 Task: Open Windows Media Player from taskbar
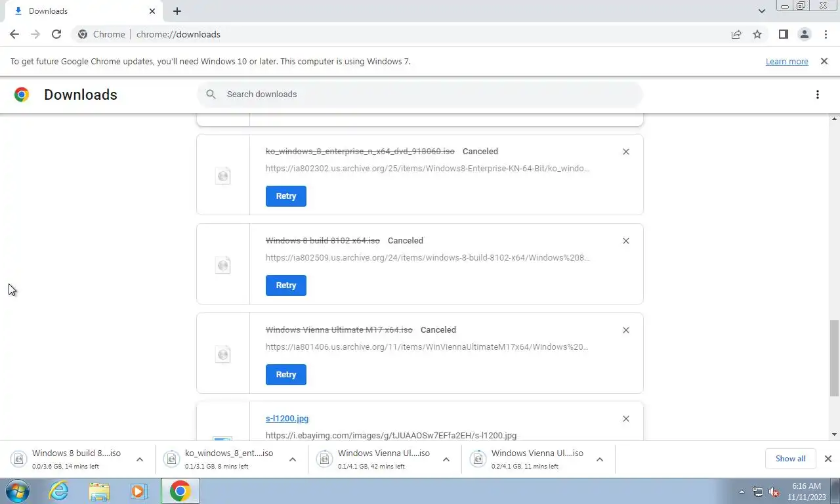coord(138,491)
